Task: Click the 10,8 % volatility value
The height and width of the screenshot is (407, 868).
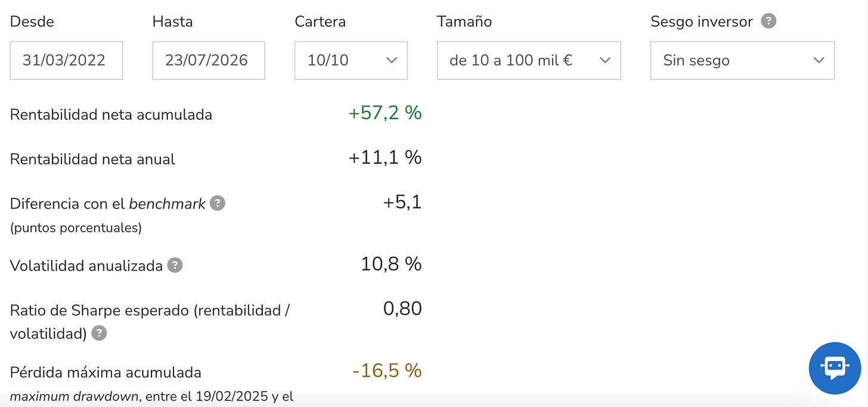Action: (392, 264)
